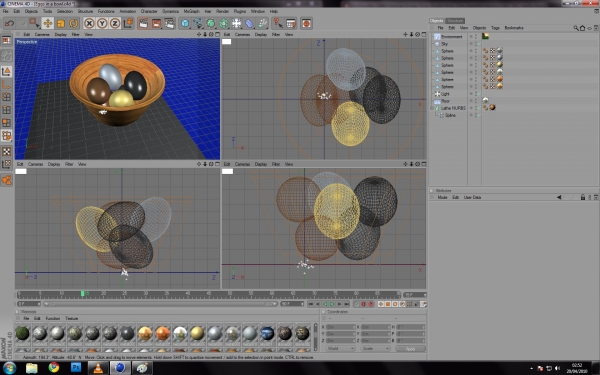Image resolution: width=600 pixels, height=375 pixels.
Task: Open the Materials Texture menu
Action: click(x=72, y=318)
